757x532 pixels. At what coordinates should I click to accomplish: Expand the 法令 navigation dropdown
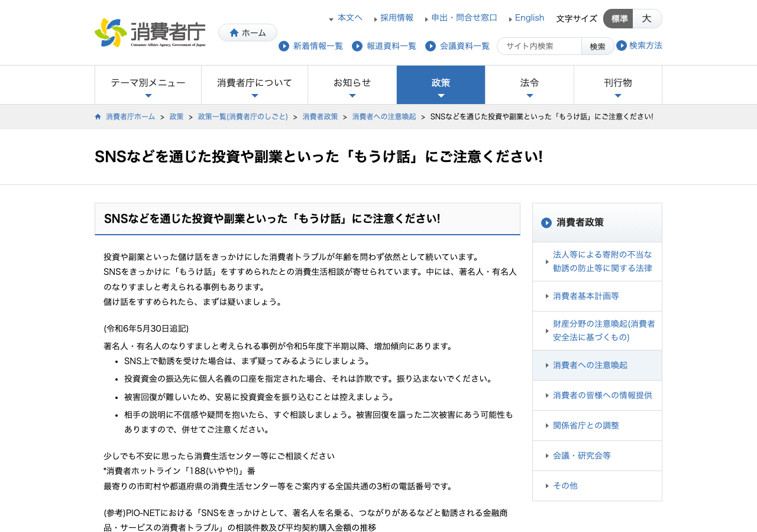coord(529,85)
